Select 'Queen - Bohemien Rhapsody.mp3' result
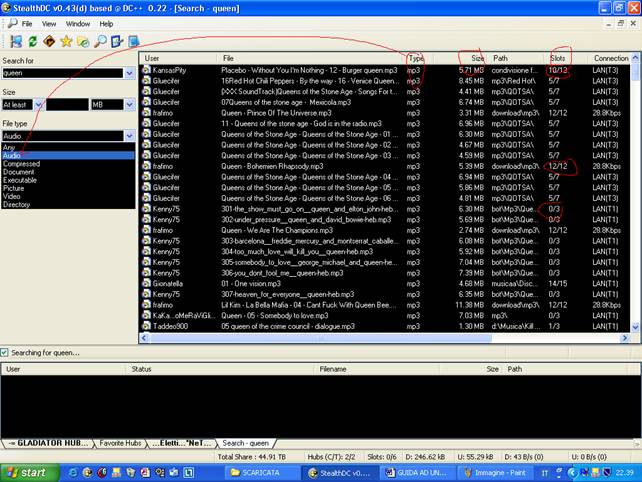This screenshot has width=642, height=482. tap(385, 166)
